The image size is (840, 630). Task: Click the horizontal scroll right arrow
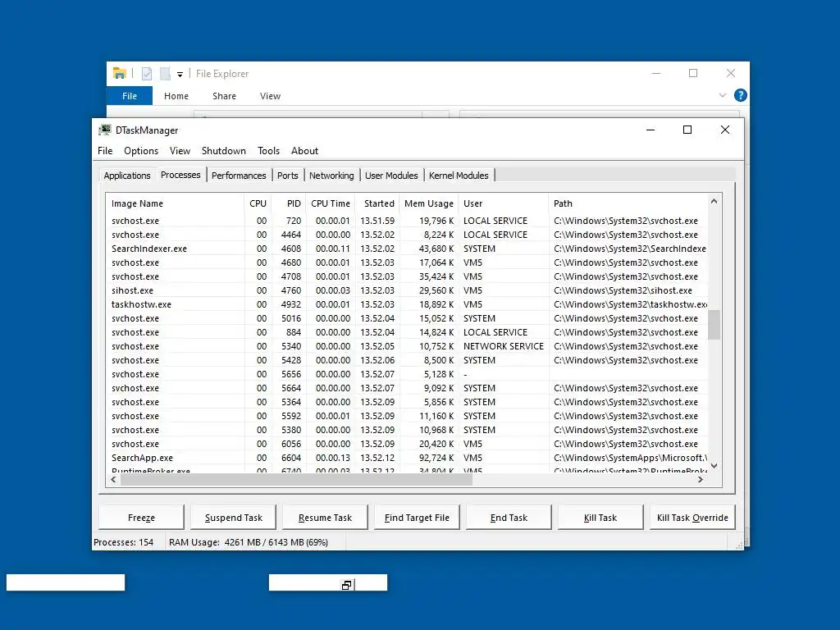coord(701,479)
